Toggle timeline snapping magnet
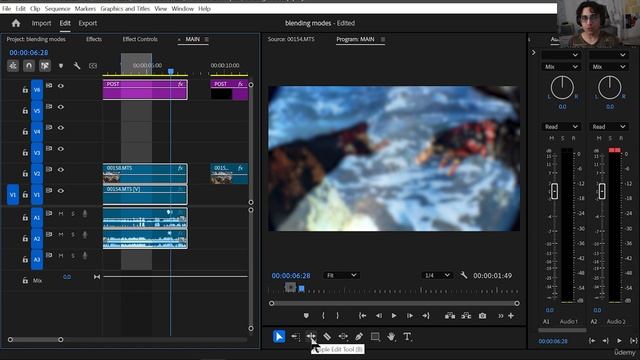Viewport: 640px width, 360px height. [x=29, y=65]
